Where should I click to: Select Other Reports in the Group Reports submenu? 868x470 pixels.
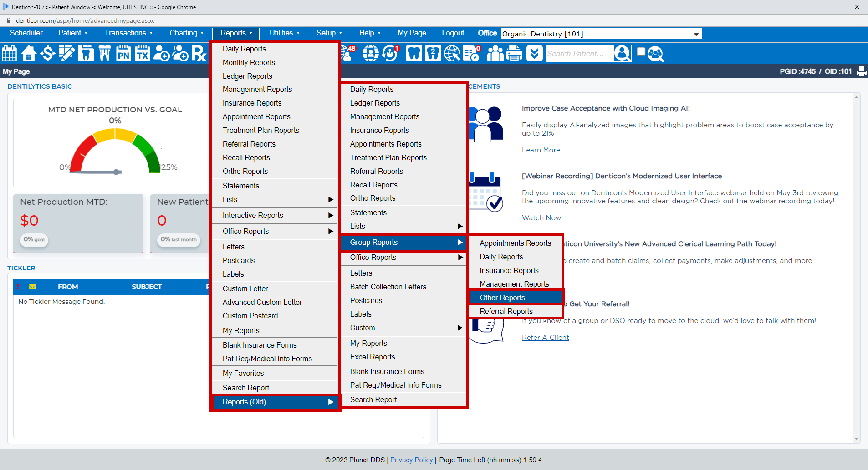502,298
